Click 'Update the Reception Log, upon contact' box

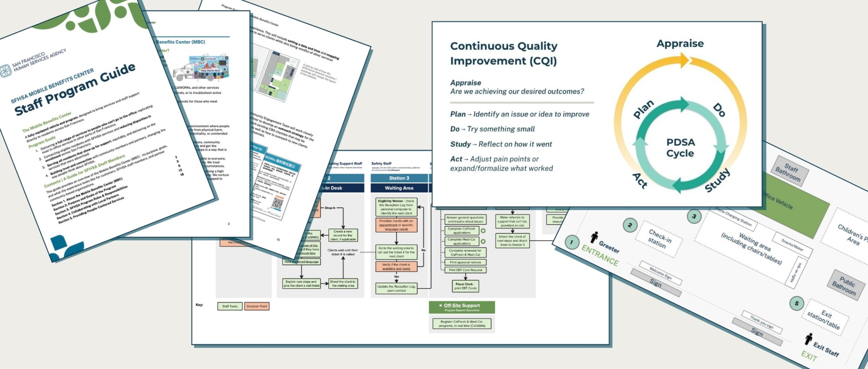[x=397, y=289]
